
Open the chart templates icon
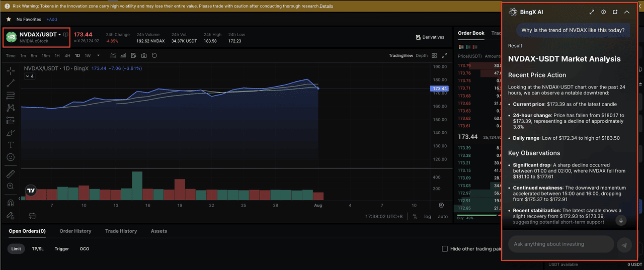[x=134, y=55]
